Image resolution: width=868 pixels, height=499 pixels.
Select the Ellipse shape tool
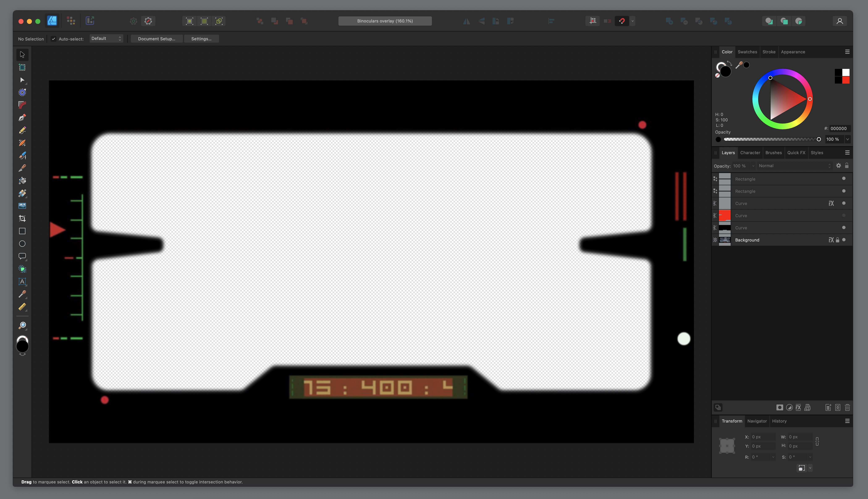pos(22,244)
